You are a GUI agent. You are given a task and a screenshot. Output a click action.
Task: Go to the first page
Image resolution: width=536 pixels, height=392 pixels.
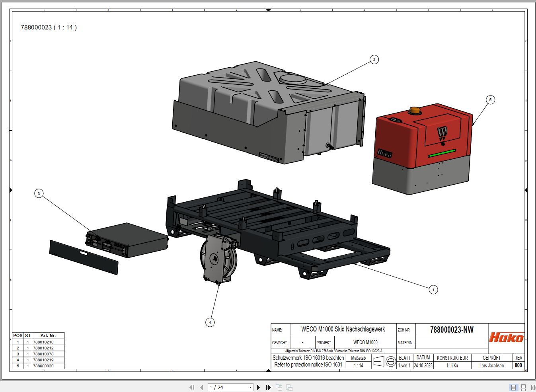[192, 387]
